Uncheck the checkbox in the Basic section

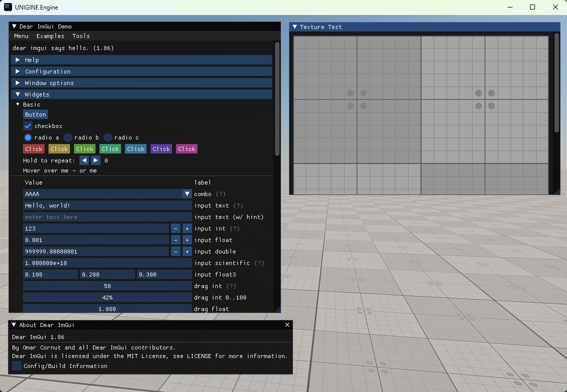click(27, 125)
